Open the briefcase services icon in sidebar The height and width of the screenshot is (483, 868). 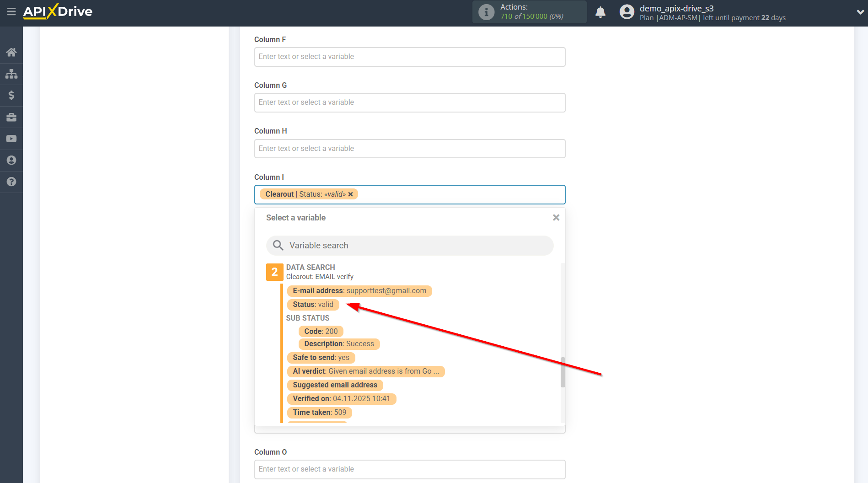pos(11,117)
